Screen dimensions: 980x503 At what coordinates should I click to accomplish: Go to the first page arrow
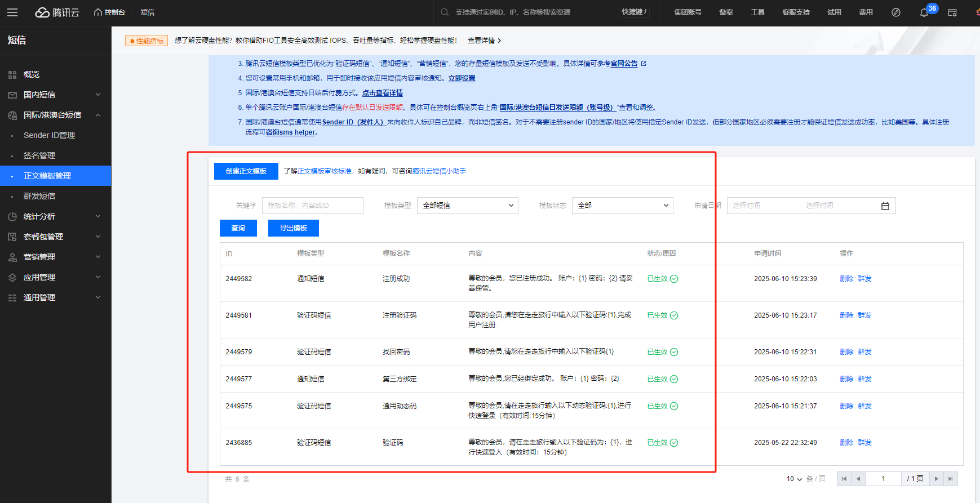(844, 479)
